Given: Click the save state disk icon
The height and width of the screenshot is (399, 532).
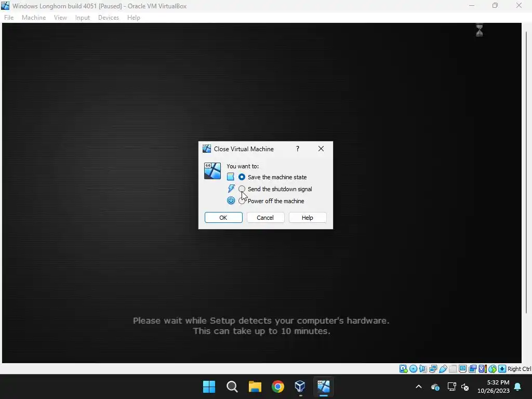Looking at the screenshot, I should (x=231, y=177).
